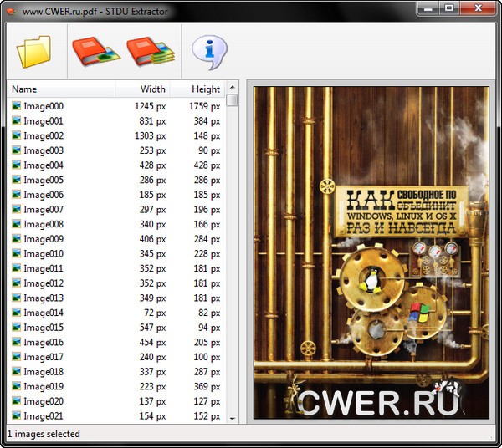This screenshot has height=448, width=502.
Task: Click the image icon beside Image000
Action: [16, 106]
